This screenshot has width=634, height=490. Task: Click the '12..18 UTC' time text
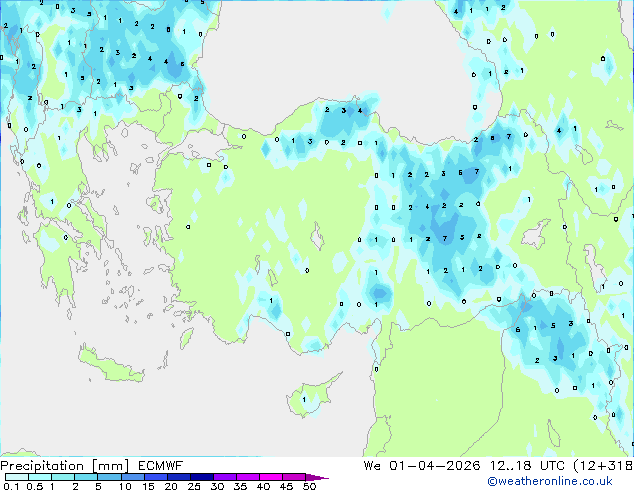527,466
